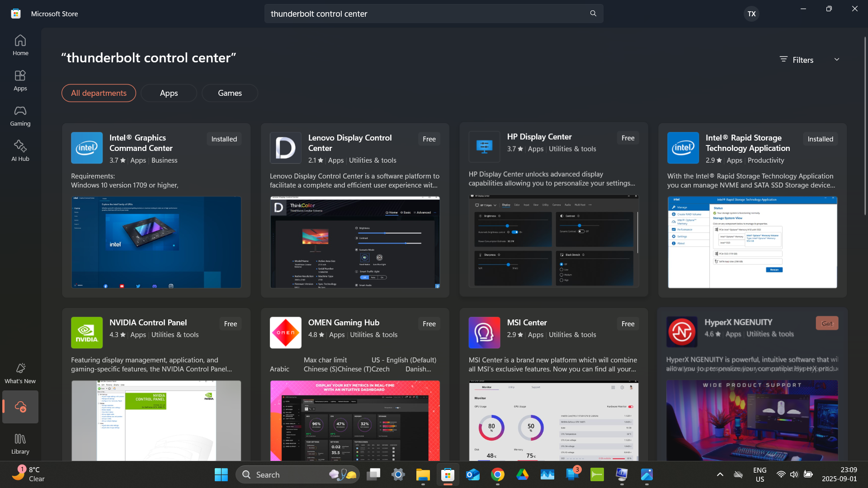The image size is (868, 488).
Task: Open the Lenovo Display Control Center screenshot
Action: 355,242
